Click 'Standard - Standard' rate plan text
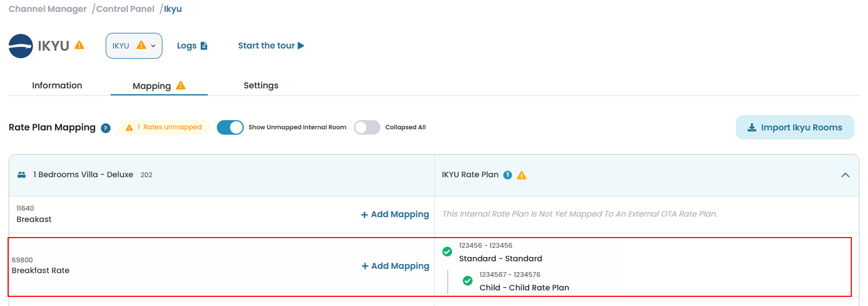 click(501, 259)
